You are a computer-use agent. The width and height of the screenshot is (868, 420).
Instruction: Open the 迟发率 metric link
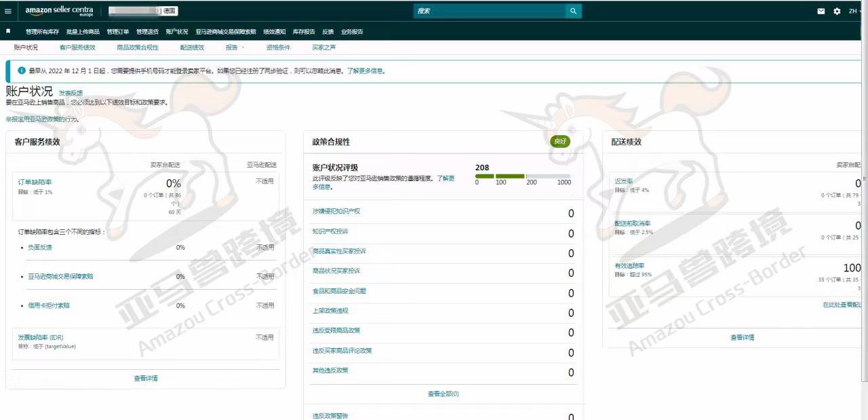coord(624,182)
